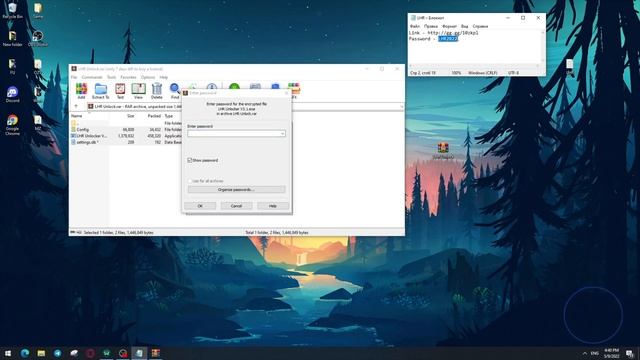This screenshot has width=640, height=360.
Task: Open the WinRAR Help menu
Action: pyautogui.click(x=164, y=77)
